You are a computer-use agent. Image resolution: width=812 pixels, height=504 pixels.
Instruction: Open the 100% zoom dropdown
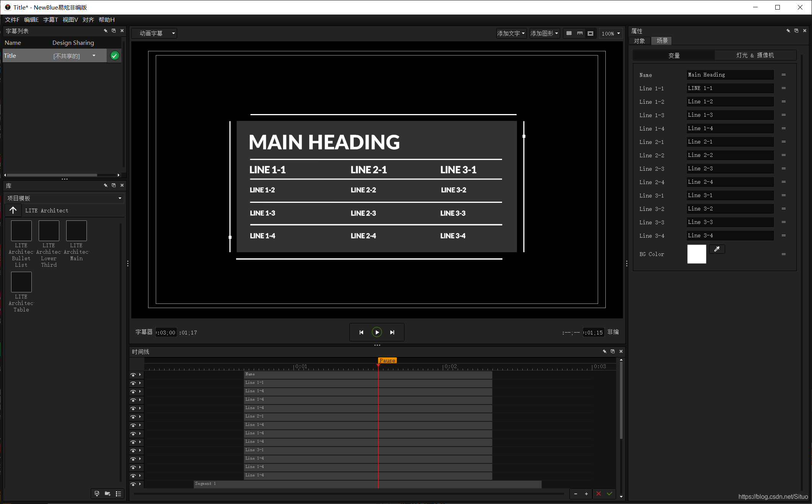point(611,33)
